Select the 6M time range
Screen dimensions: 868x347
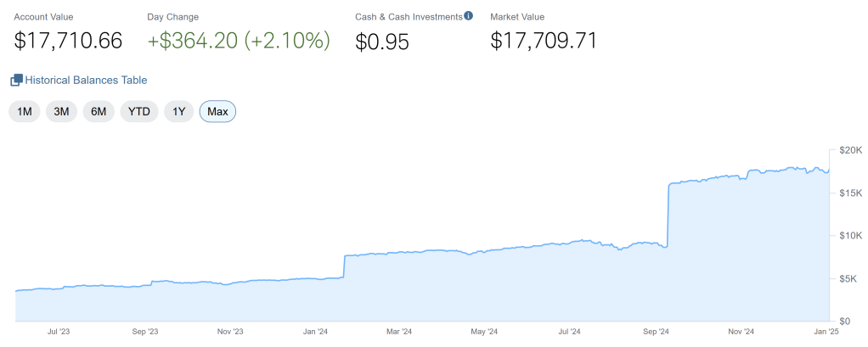(99, 112)
